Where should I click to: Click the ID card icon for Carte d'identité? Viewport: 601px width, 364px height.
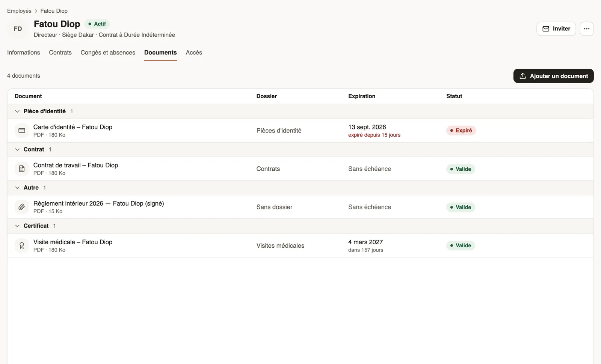coord(22,131)
